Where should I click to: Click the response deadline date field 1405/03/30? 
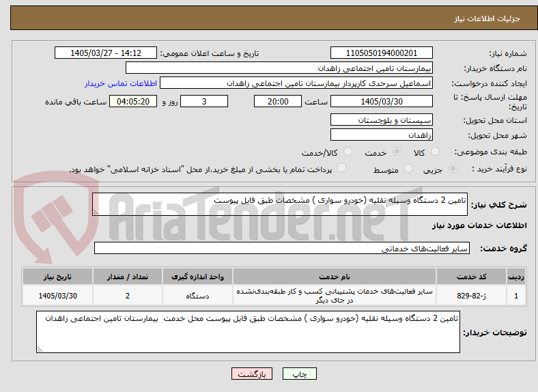(381, 101)
